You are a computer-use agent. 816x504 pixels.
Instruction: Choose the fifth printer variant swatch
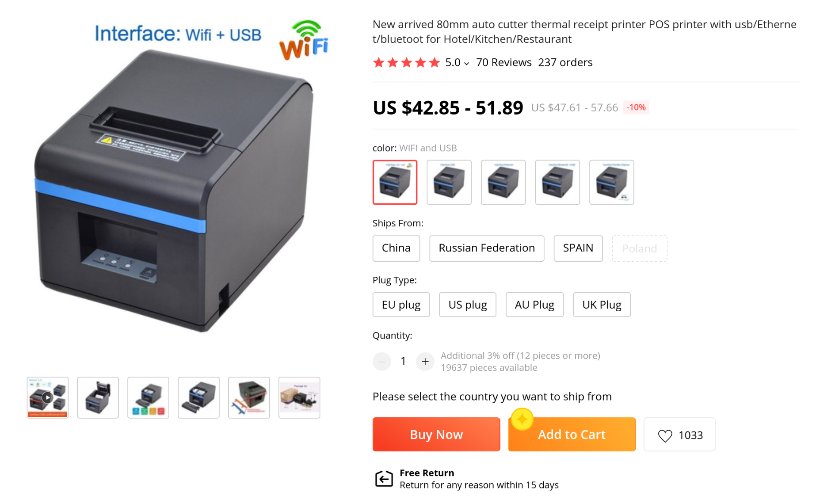point(612,182)
